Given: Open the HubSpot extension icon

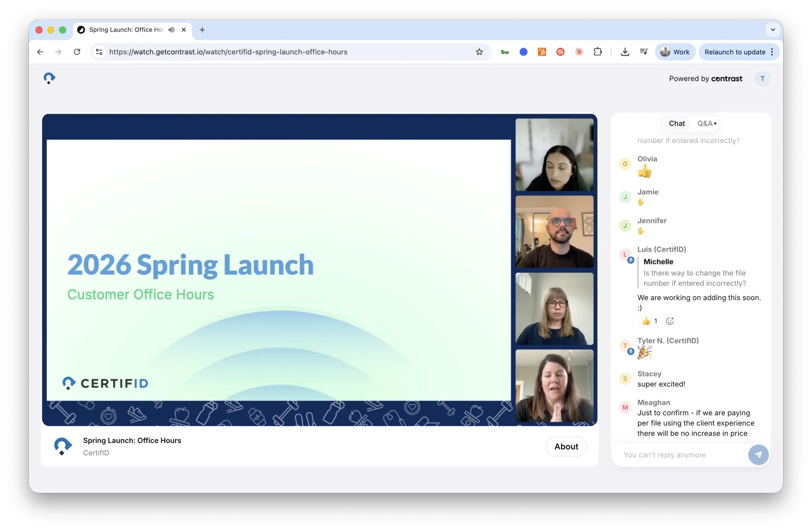Looking at the screenshot, I should [542, 52].
